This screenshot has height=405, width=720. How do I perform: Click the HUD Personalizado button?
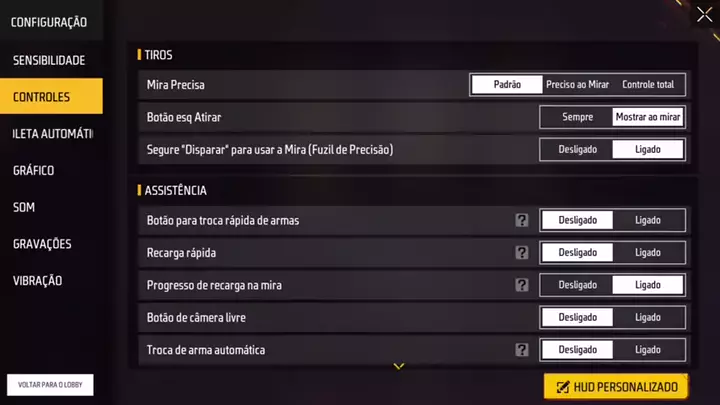point(616,387)
